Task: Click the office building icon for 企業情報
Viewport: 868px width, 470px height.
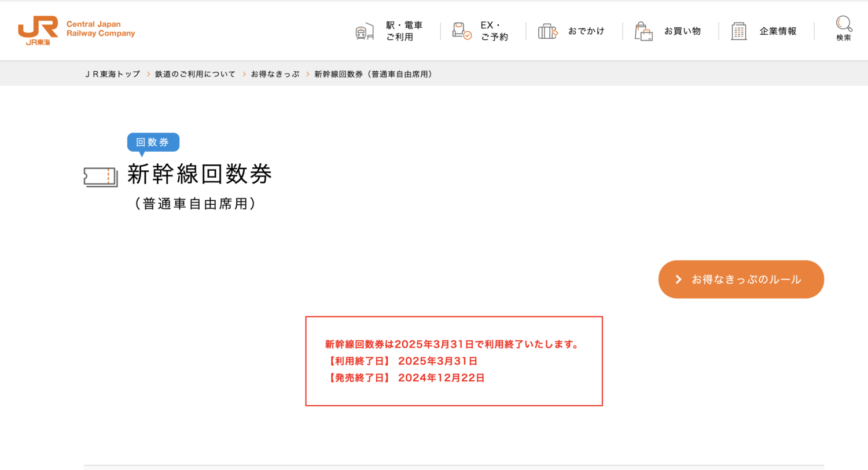Action: click(x=739, y=31)
